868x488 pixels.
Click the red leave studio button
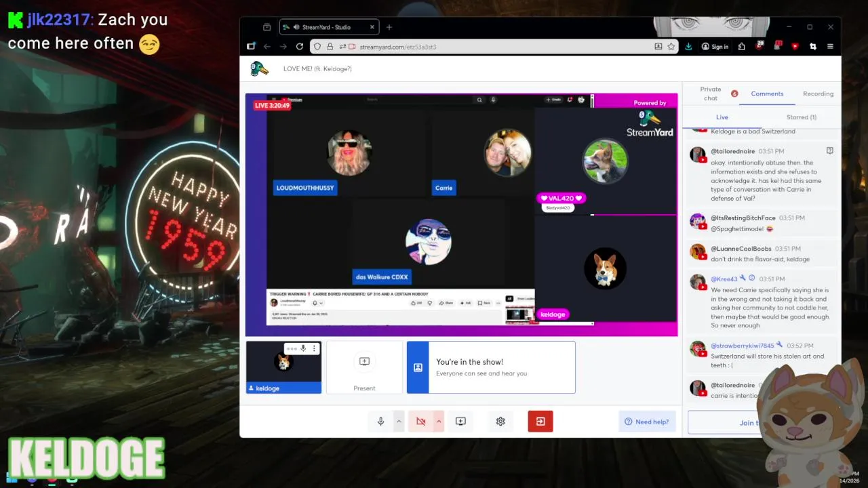[x=540, y=422]
